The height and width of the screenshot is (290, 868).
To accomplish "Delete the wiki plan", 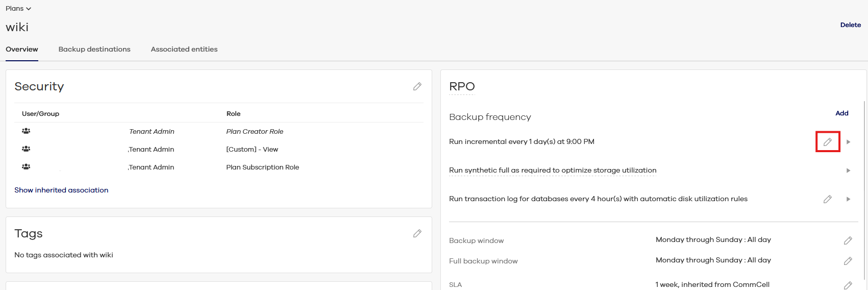I will tap(850, 25).
